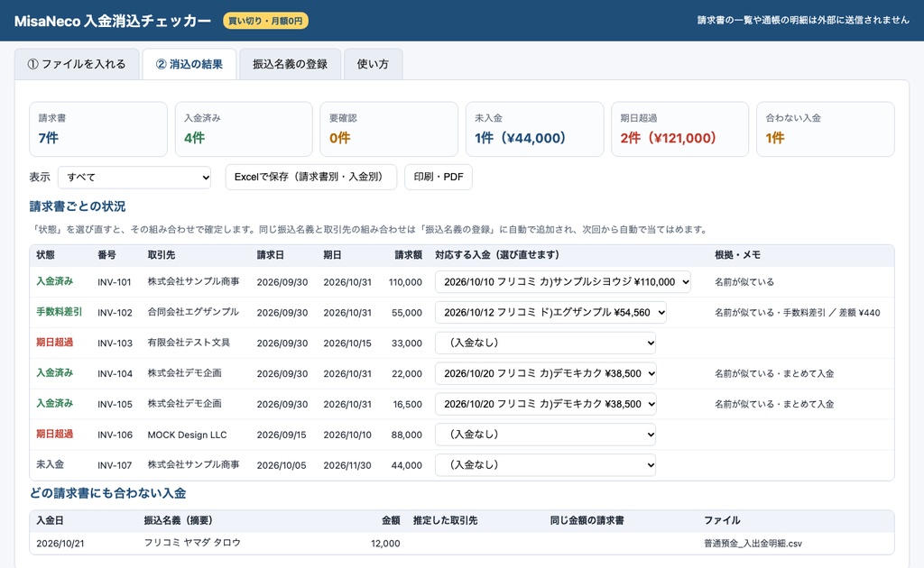
Task: Open the 入金なし dropdown for INV-107
Action: (x=546, y=465)
